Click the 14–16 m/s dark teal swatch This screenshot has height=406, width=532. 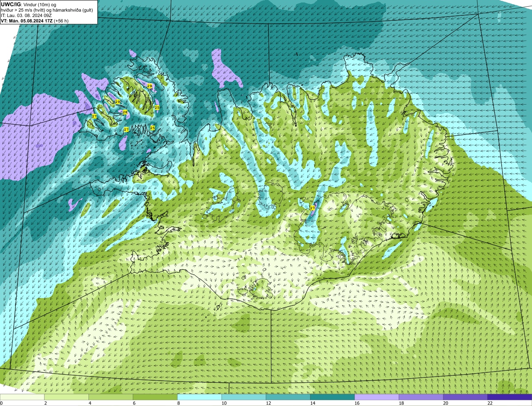[332, 397]
